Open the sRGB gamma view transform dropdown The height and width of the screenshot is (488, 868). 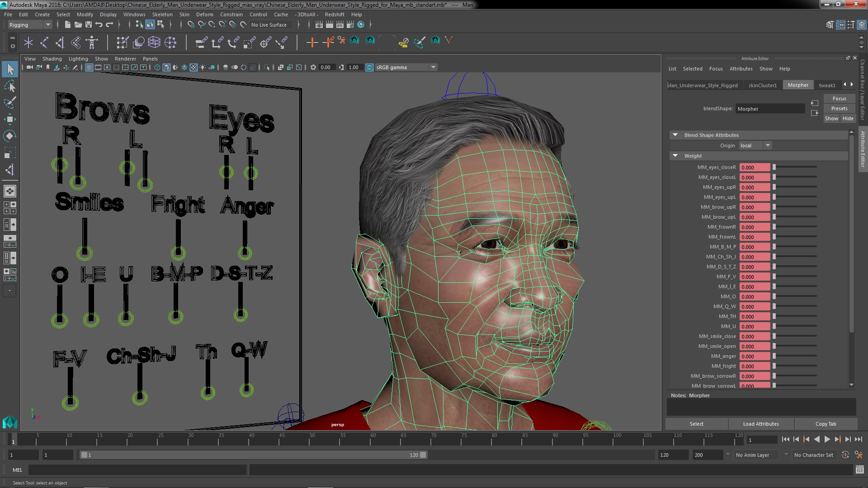[x=406, y=67]
